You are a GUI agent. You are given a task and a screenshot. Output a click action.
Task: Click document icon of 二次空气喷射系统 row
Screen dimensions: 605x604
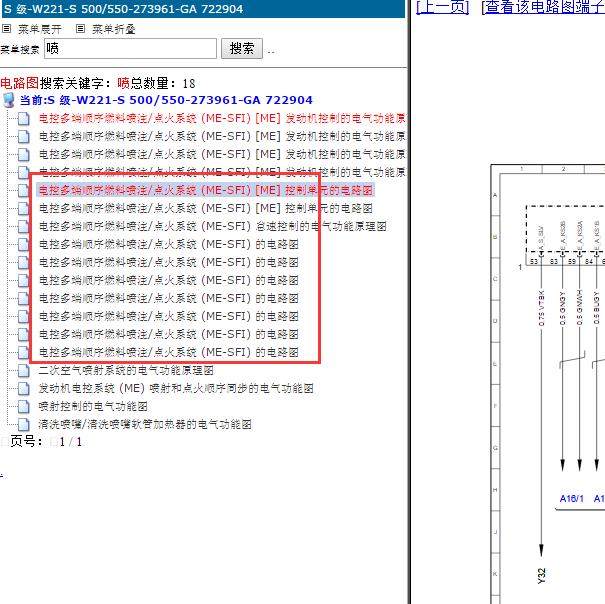(24, 371)
